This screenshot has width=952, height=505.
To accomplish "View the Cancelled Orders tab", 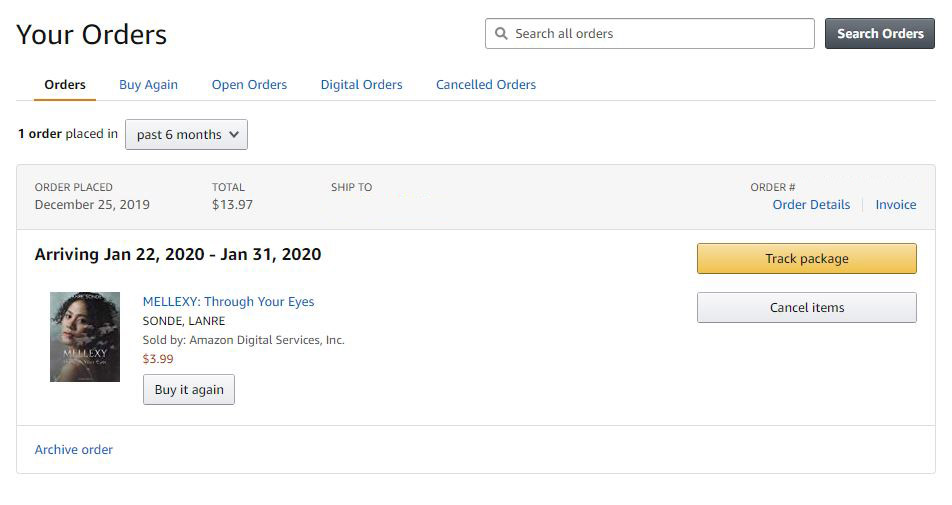I will click(x=486, y=85).
